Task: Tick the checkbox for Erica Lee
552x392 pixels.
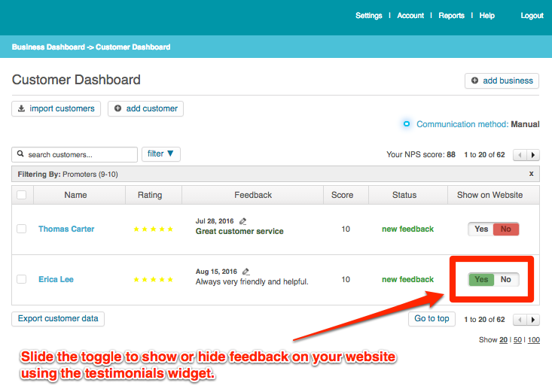Action: 22,279
